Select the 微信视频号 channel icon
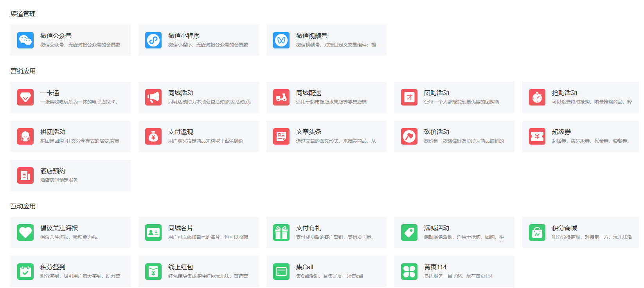 281,40
